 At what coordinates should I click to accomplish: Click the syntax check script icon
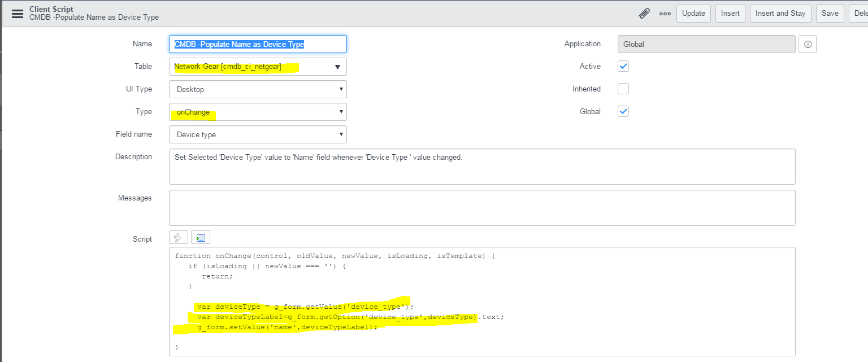tap(178, 237)
